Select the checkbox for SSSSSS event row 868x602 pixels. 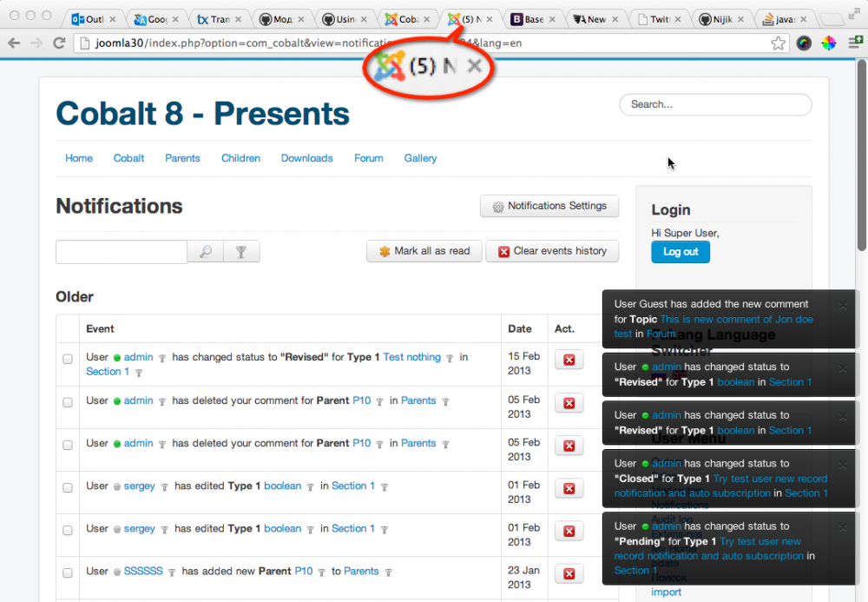coord(68,572)
